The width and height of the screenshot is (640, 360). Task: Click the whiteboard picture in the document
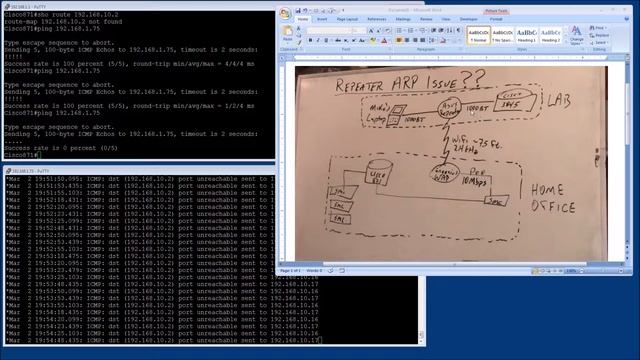tap(451, 163)
